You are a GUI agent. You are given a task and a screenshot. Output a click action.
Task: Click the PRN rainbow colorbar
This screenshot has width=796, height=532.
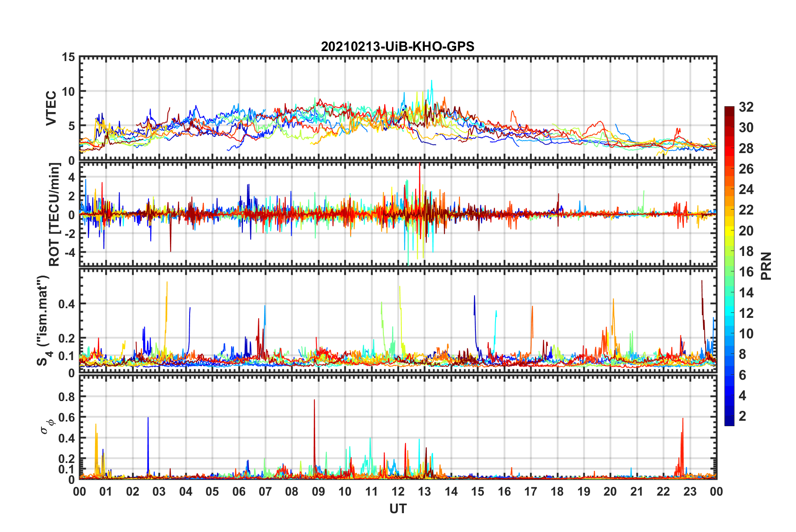(x=729, y=266)
